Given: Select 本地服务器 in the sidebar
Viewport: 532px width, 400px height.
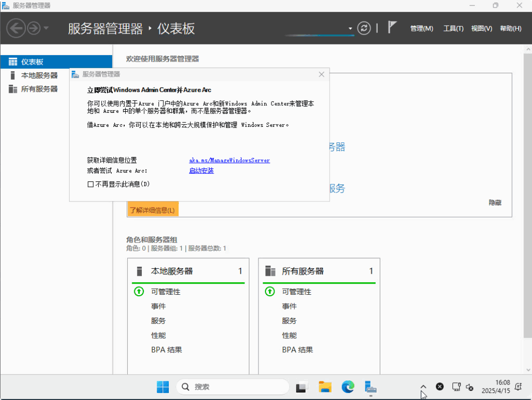Looking at the screenshot, I should pos(40,75).
